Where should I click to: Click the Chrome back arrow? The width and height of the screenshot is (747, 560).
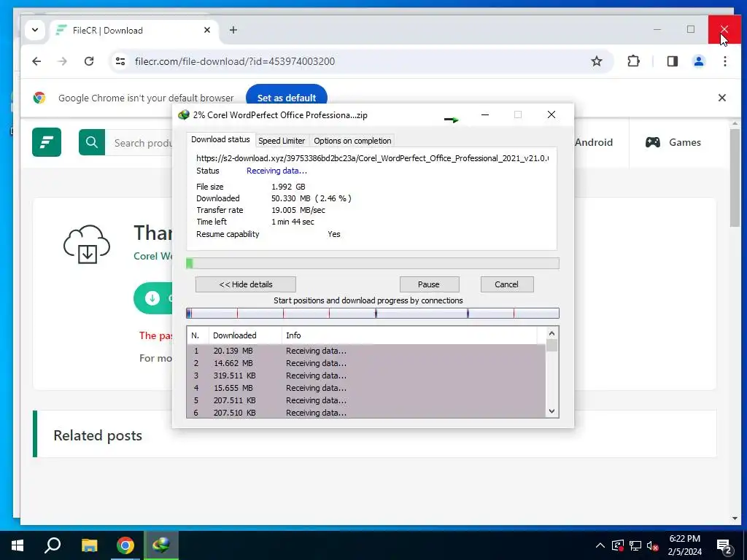(x=36, y=61)
